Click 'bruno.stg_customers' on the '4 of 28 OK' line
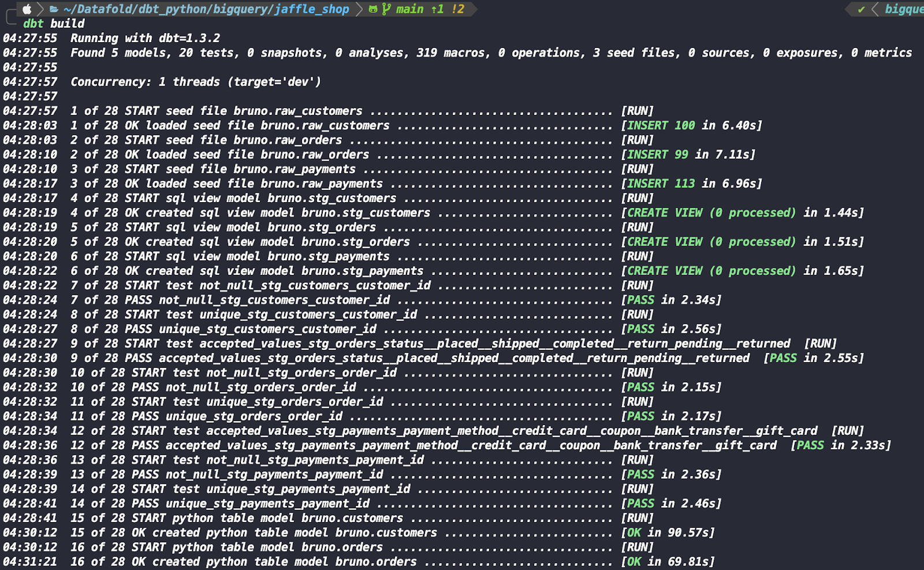 click(x=366, y=213)
